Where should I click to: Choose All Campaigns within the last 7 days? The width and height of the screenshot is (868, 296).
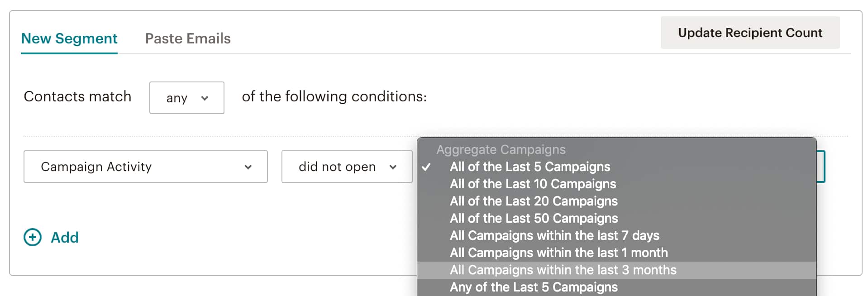555,235
